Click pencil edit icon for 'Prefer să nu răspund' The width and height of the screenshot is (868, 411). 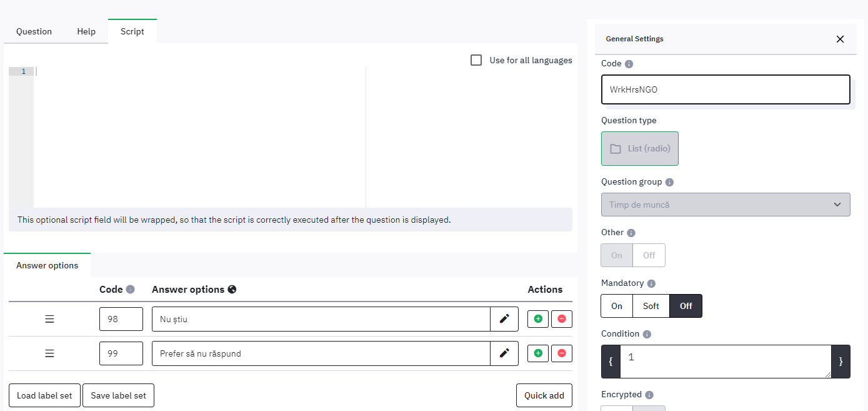504,353
